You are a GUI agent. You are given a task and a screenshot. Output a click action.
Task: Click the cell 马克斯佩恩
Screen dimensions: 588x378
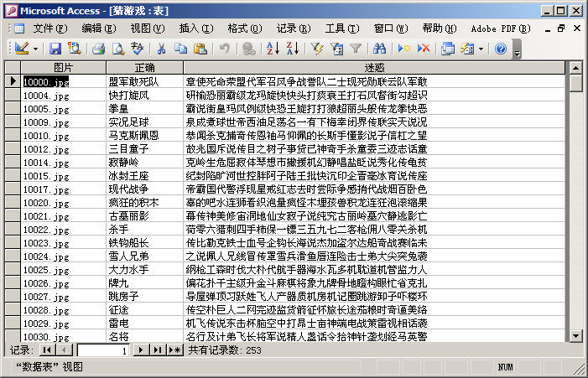pyautogui.click(x=145, y=135)
